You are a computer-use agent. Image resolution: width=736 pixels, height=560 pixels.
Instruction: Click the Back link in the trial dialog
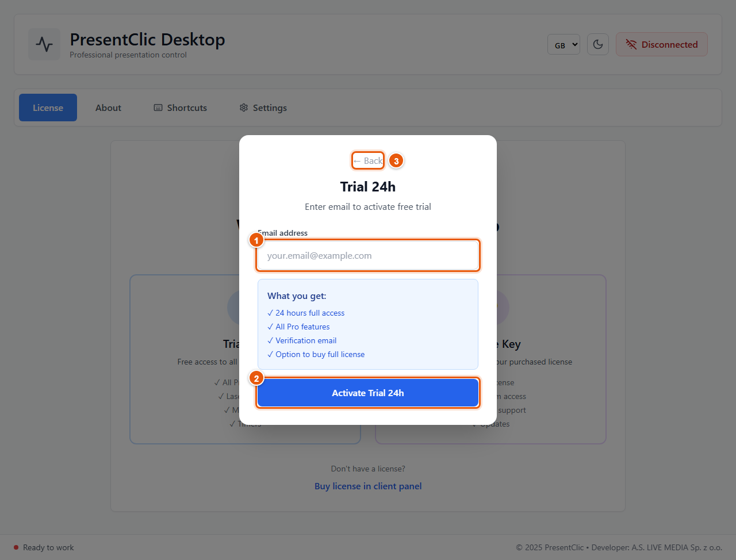368,160
